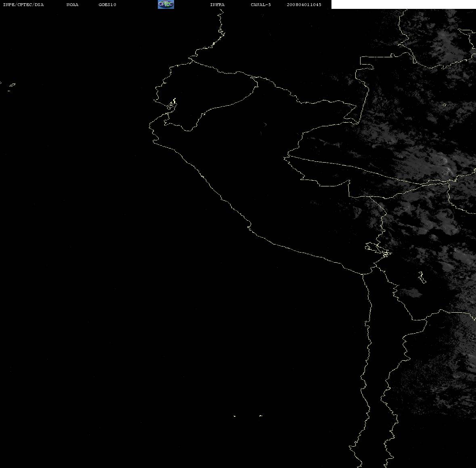Click the INFRA header text
The width and height of the screenshot is (476, 468).
click(x=217, y=4)
